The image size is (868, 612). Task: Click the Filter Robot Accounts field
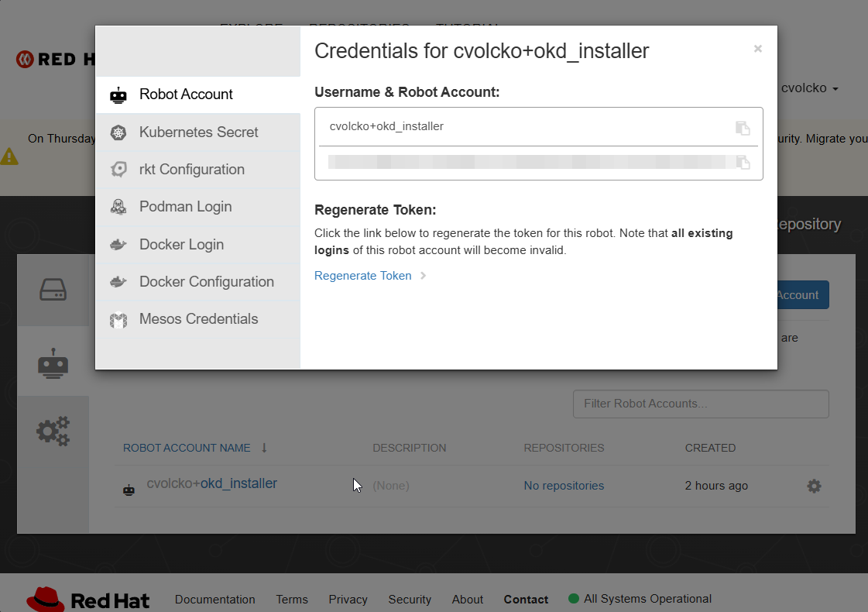point(700,404)
